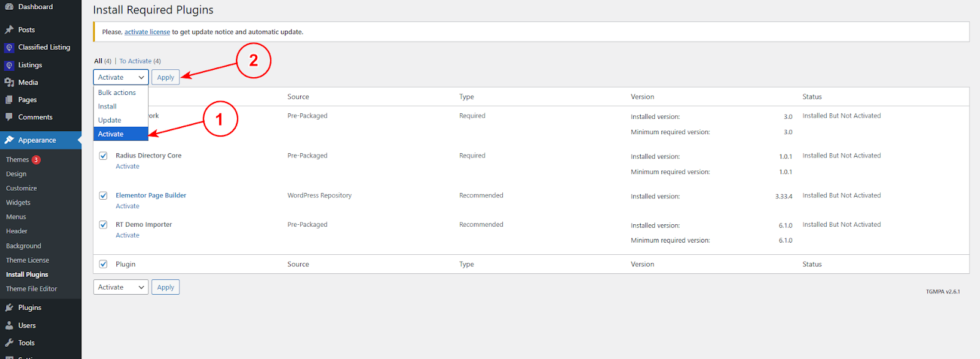The width and height of the screenshot is (980, 359).
Task: Click the top Apply button
Action: tap(165, 77)
